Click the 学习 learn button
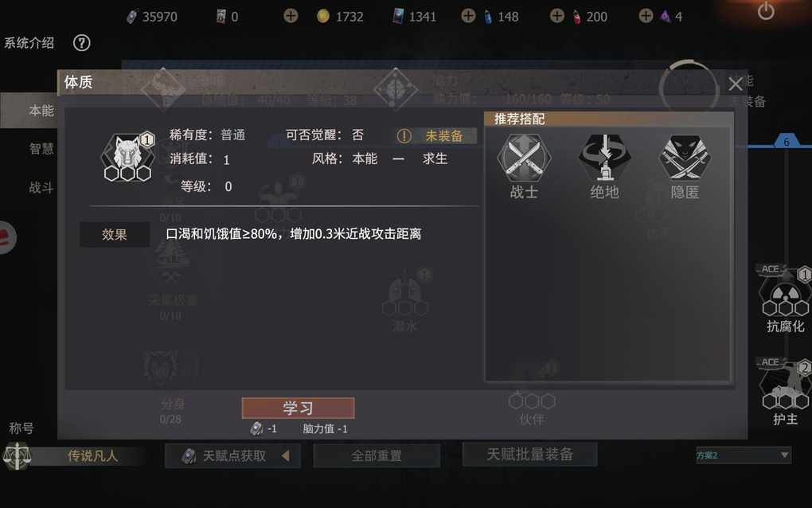812x508 pixels. coord(299,408)
